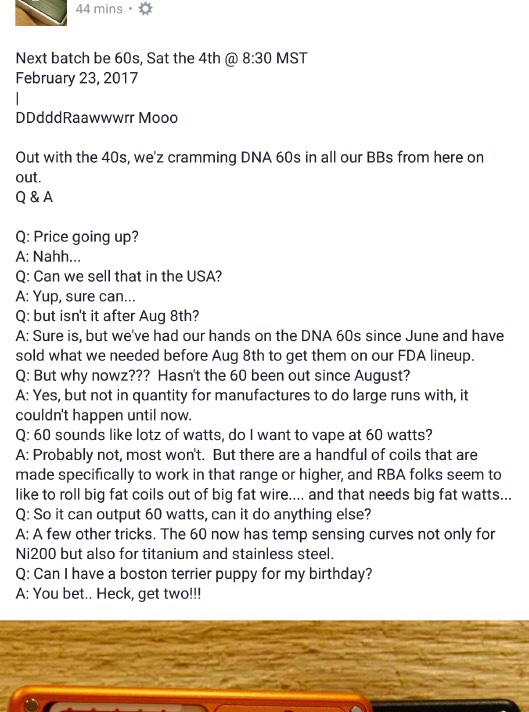Click the boston terrier puppy question

[194, 574]
